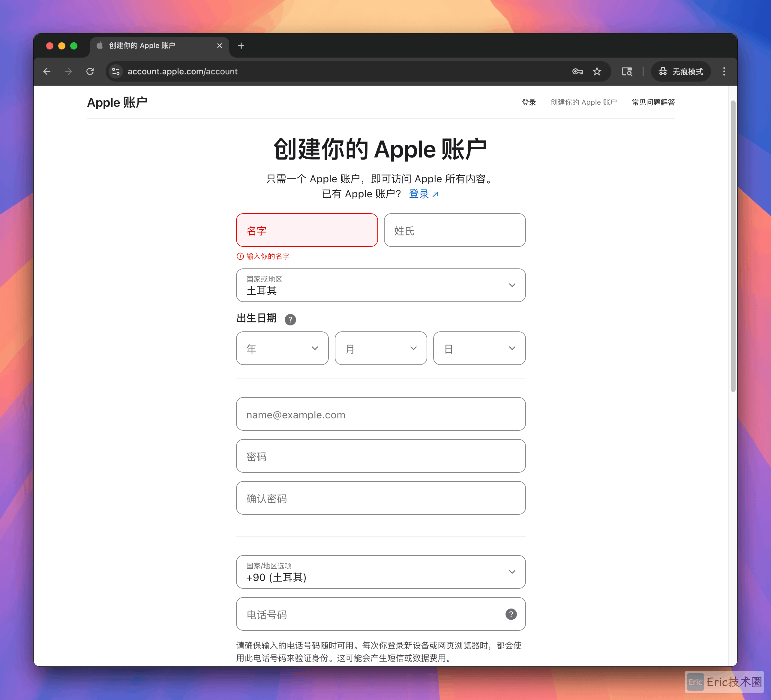Select the 创建你的 Apple 账户 browser tab
Viewport: 771px width, 700px height.
160,46
